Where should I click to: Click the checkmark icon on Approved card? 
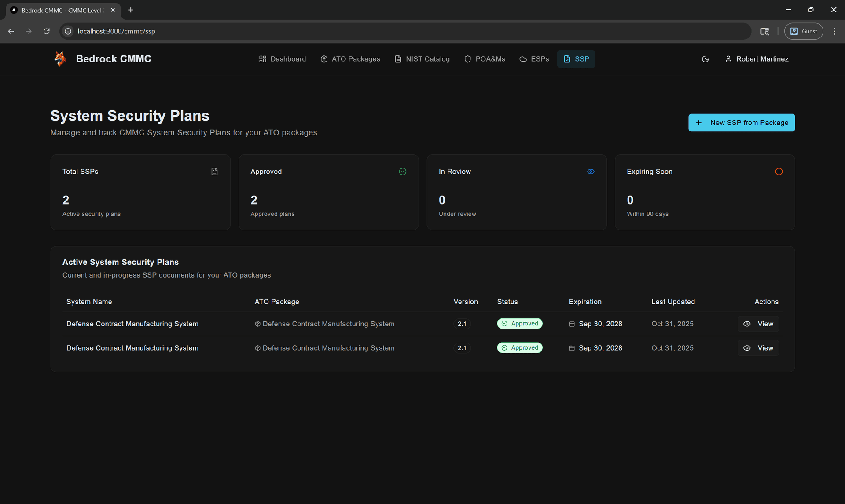[x=402, y=172]
